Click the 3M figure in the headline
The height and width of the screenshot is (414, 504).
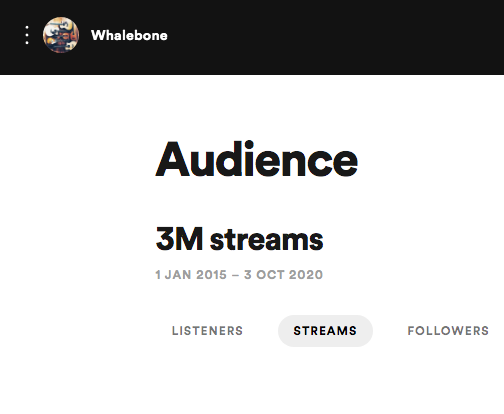[x=179, y=239]
